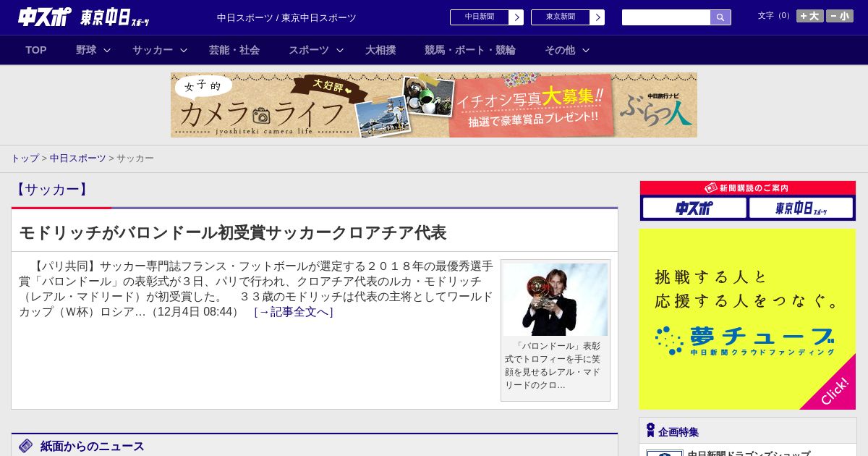This screenshot has width=868, height=456.
Task: Go to the TOP menu item
Action: pos(36,50)
